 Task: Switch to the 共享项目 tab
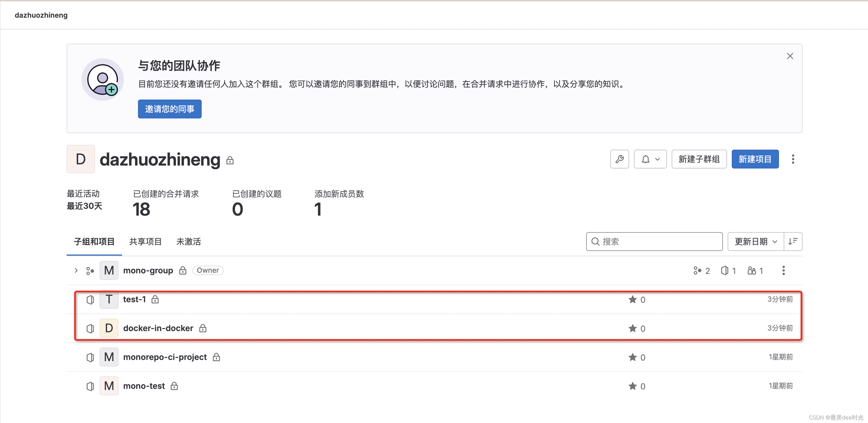145,242
